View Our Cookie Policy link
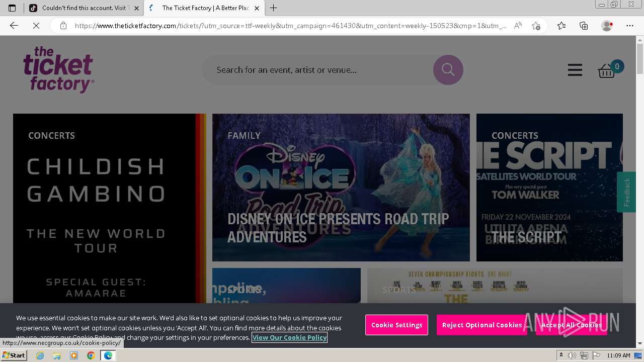The image size is (644, 362). click(x=289, y=337)
